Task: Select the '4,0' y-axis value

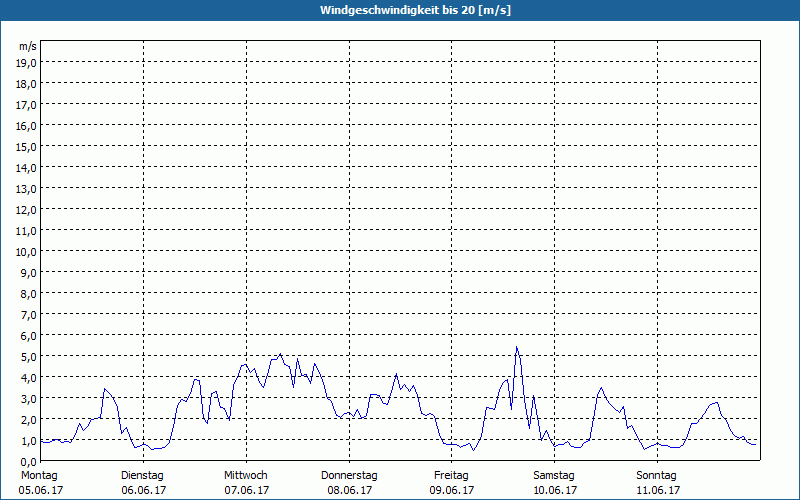Action: coord(29,378)
